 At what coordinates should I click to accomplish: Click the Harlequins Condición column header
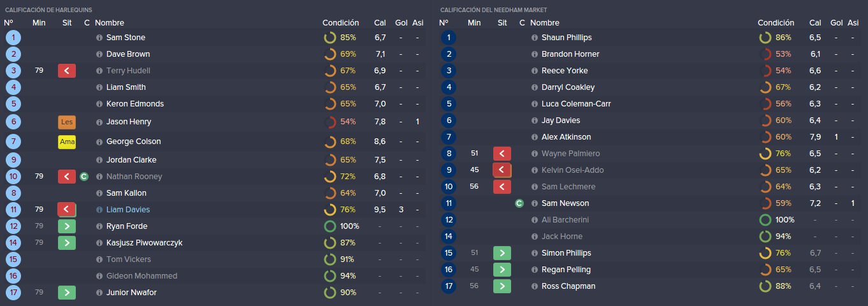point(340,23)
